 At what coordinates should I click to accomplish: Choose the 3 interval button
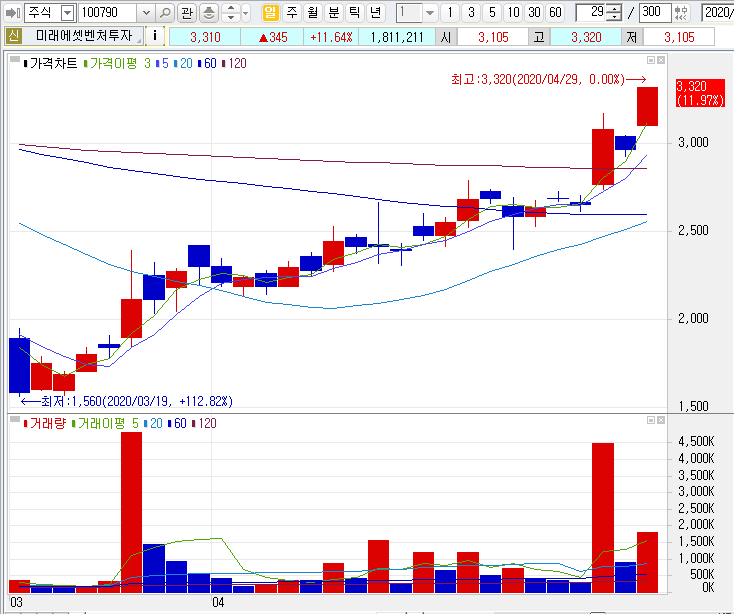(471, 13)
